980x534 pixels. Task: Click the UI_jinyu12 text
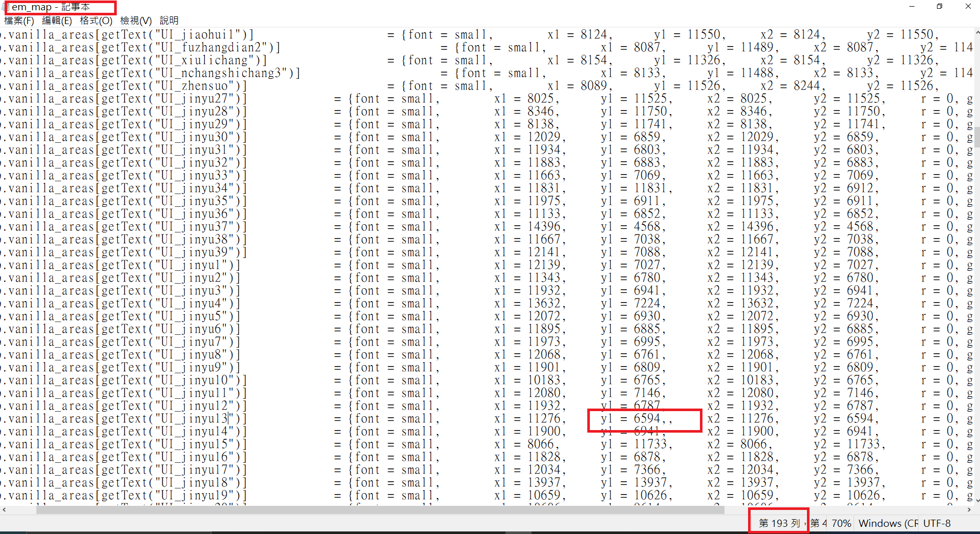click(195, 406)
